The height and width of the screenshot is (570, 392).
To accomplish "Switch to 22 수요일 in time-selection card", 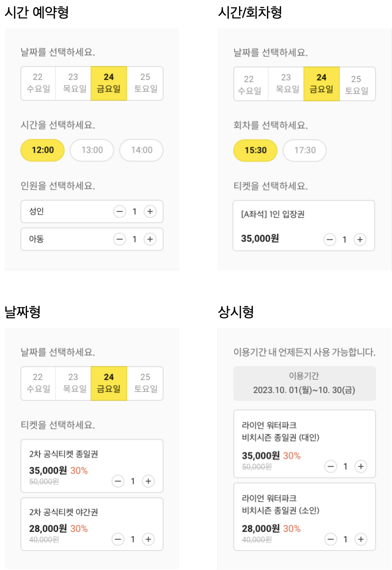I will (x=38, y=83).
